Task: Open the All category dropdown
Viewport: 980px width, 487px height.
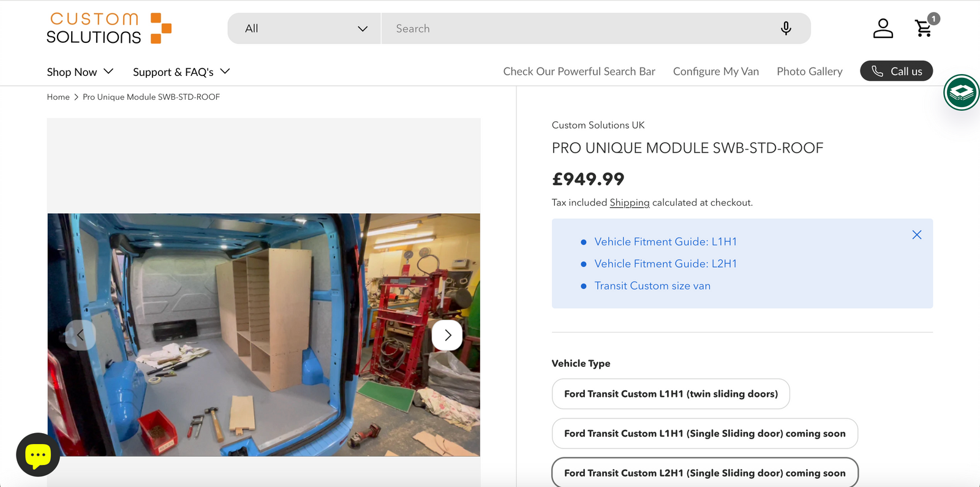Action: (x=305, y=29)
